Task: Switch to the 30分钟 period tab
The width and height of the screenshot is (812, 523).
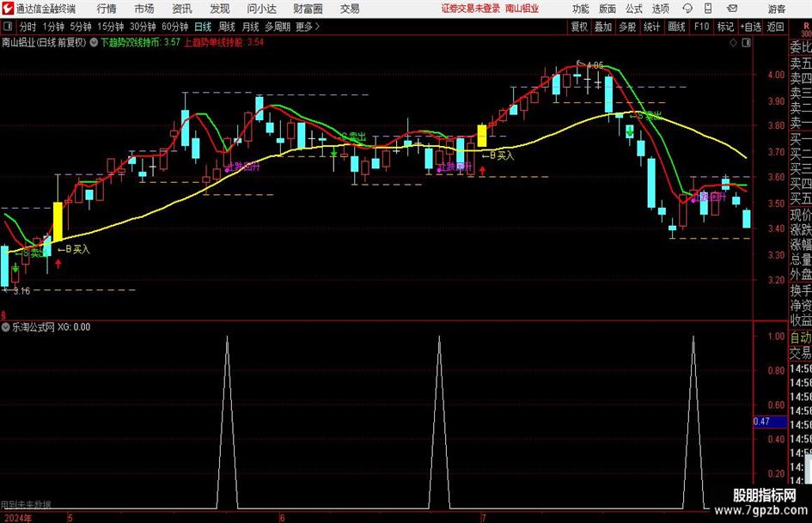Action: [x=143, y=27]
